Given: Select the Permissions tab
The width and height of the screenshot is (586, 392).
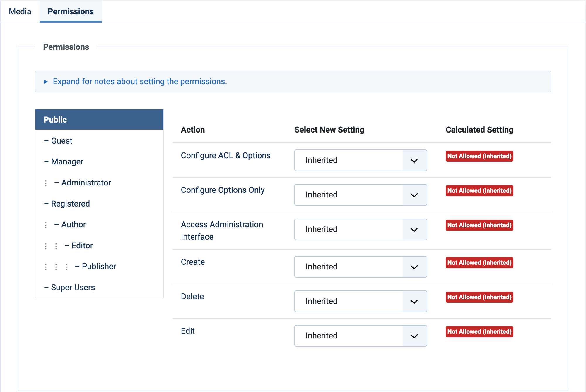Looking at the screenshot, I should point(71,11).
